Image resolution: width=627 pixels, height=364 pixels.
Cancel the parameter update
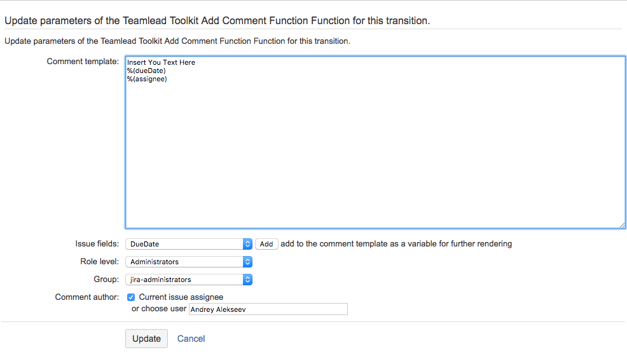(x=191, y=339)
